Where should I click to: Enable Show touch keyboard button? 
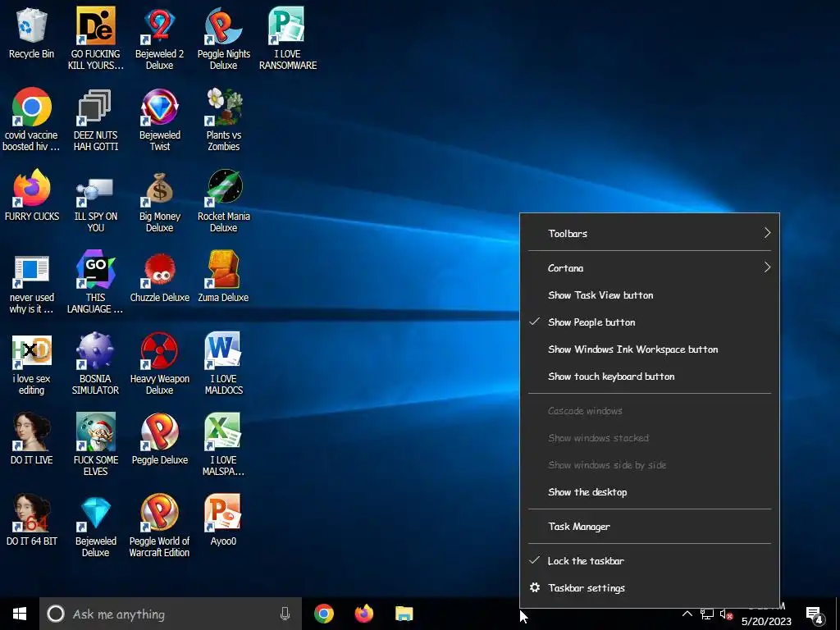click(650, 377)
